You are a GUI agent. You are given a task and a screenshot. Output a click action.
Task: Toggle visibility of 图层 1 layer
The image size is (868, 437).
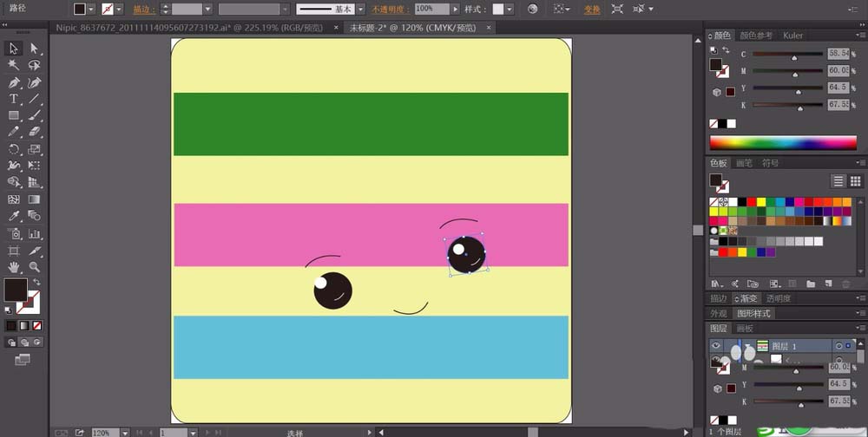(x=716, y=345)
